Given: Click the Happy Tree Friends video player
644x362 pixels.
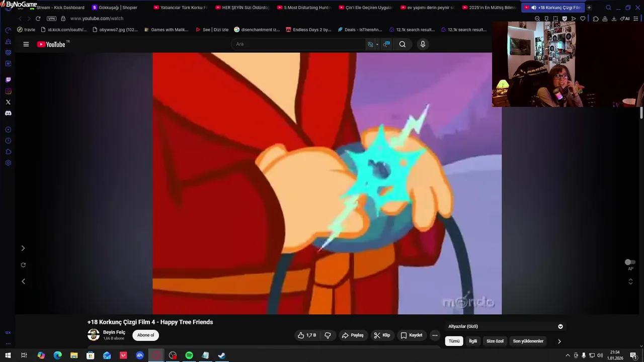Looking at the screenshot, I should [327, 184].
